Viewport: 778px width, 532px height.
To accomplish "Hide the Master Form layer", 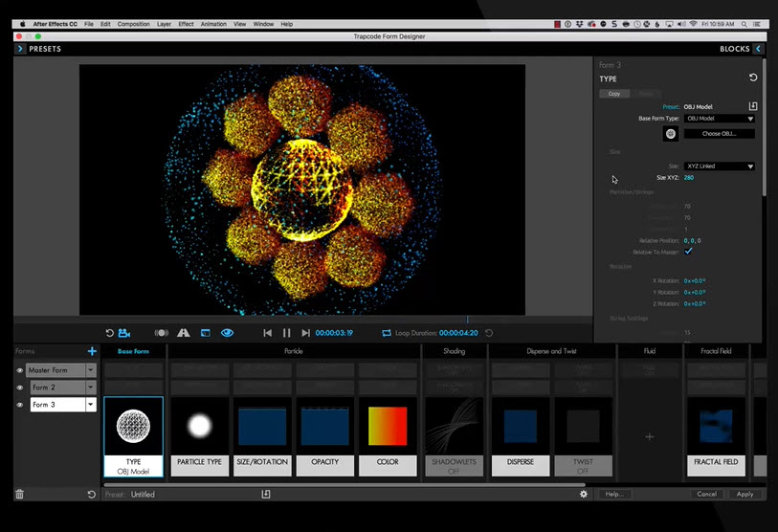I will [x=20, y=370].
